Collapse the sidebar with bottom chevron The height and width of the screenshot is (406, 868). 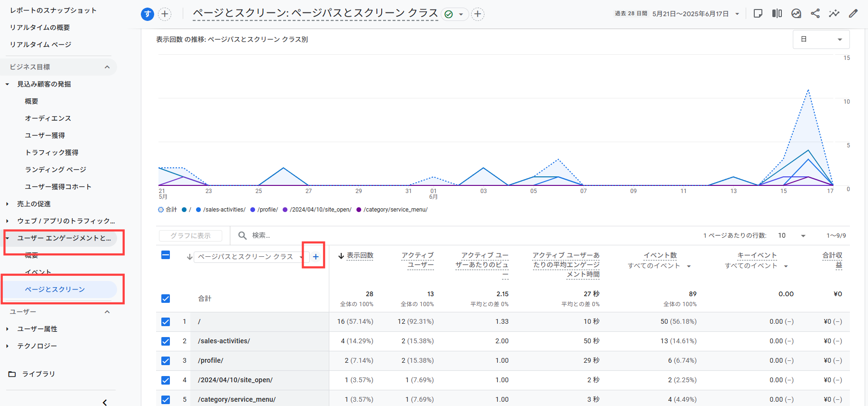[x=105, y=402]
